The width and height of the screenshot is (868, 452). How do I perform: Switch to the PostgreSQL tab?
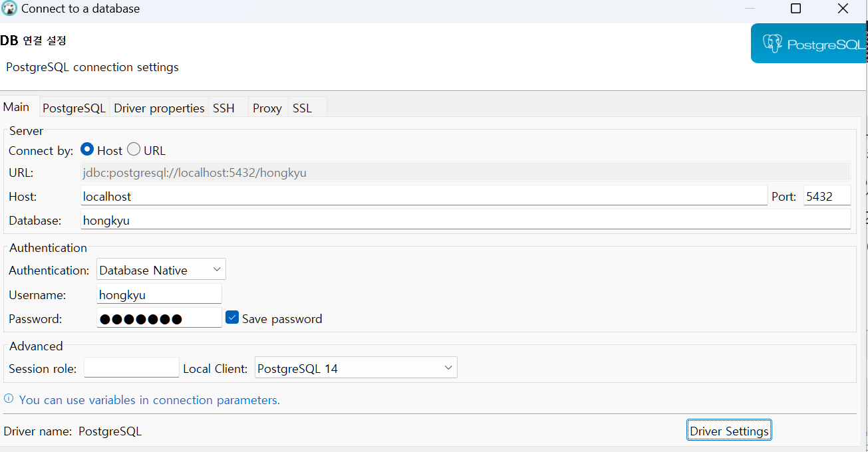[x=74, y=108]
